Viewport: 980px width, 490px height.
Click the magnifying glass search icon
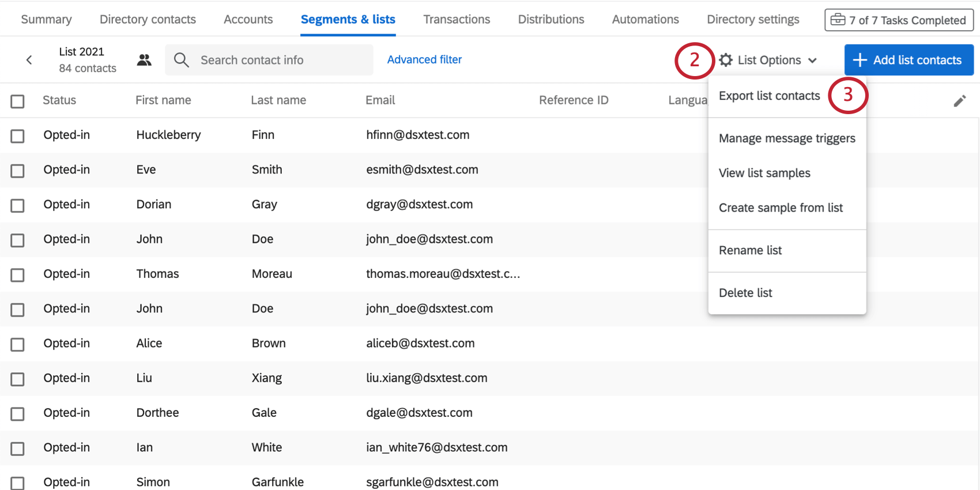tap(181, 60)
